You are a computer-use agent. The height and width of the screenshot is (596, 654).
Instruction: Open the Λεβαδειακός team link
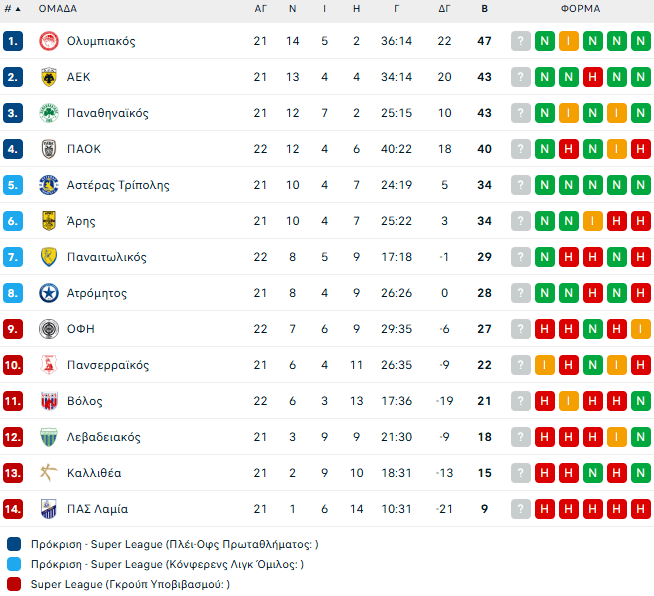(x=104, y=437)
